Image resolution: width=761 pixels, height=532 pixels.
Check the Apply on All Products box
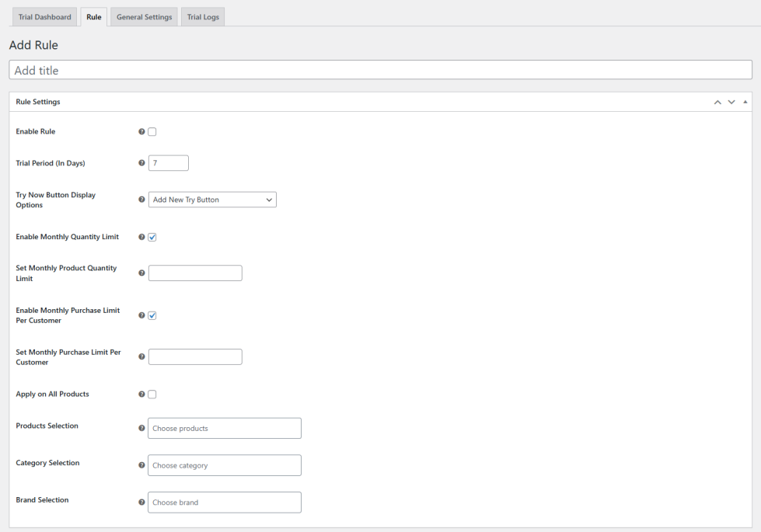(x=152, y=395)
